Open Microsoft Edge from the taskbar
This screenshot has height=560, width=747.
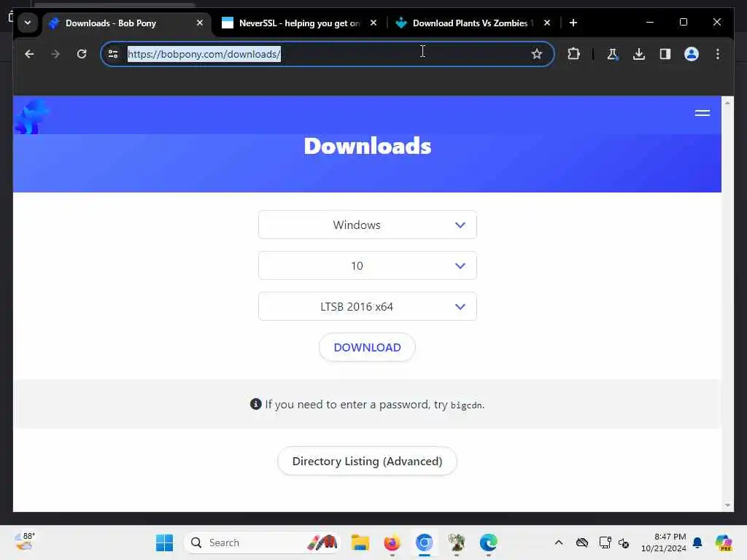click(x=488, y=542)
